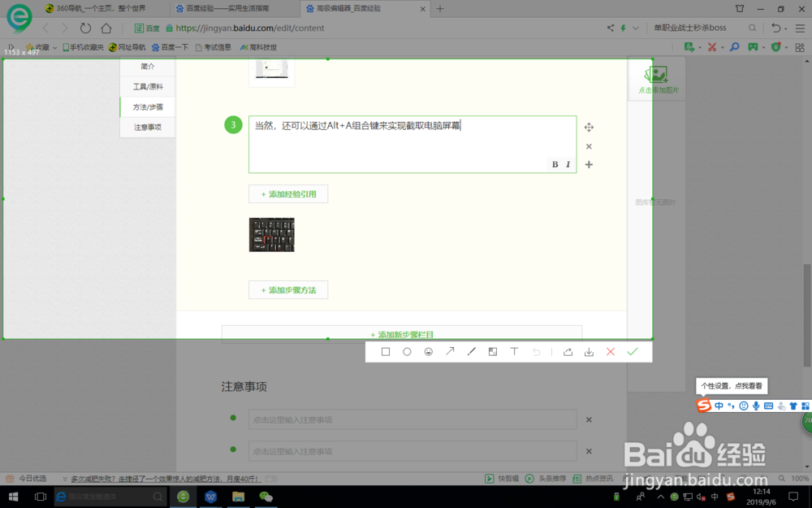
Task: Click the green shield payment icon
Action: tap(775, 47)
